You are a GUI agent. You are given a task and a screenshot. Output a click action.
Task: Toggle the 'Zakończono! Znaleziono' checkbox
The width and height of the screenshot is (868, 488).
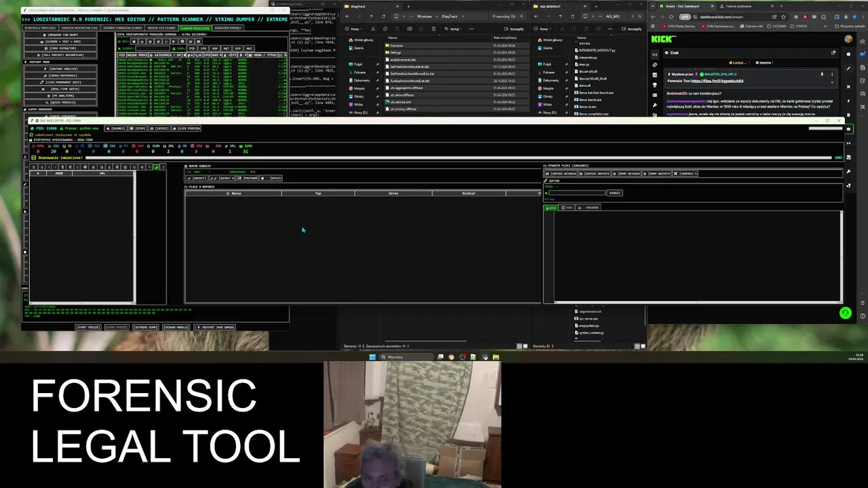click(x=31, y=135)
